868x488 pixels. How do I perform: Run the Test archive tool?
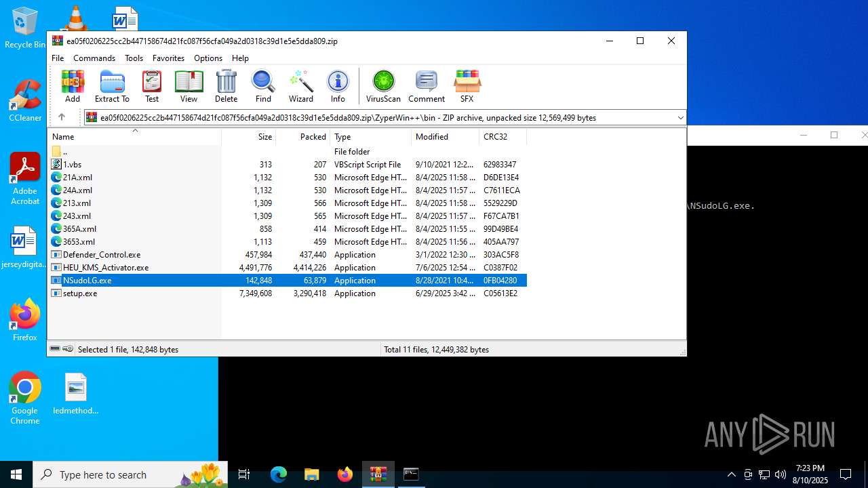coord(152,86)
